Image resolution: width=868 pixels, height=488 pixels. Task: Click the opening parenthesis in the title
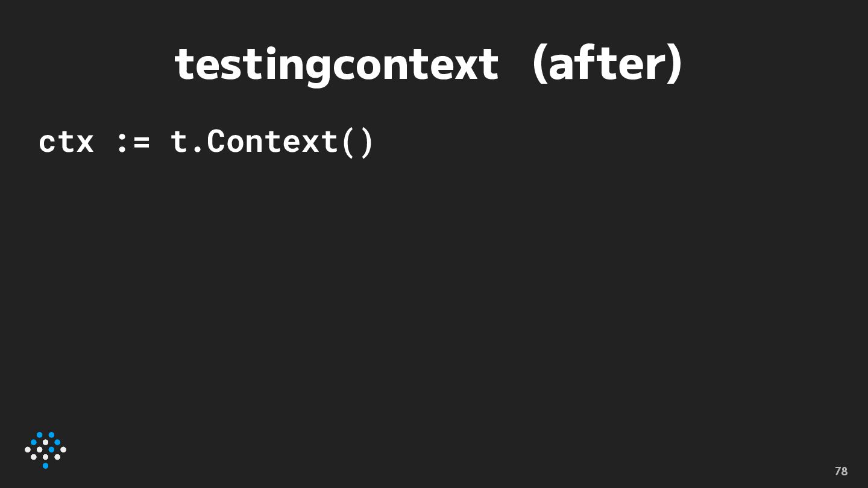539,64
